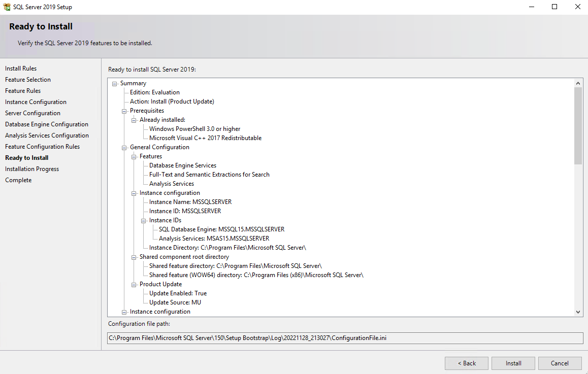The width and height of the screenshot is (588, 374).
Task: Collapse the first Instance configuration node under Features
Action: [134, 193]
